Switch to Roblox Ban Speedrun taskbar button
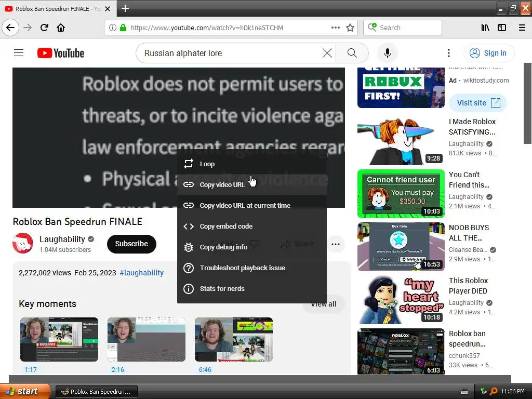The image size is (532, 399). click(x=96, y=392)
